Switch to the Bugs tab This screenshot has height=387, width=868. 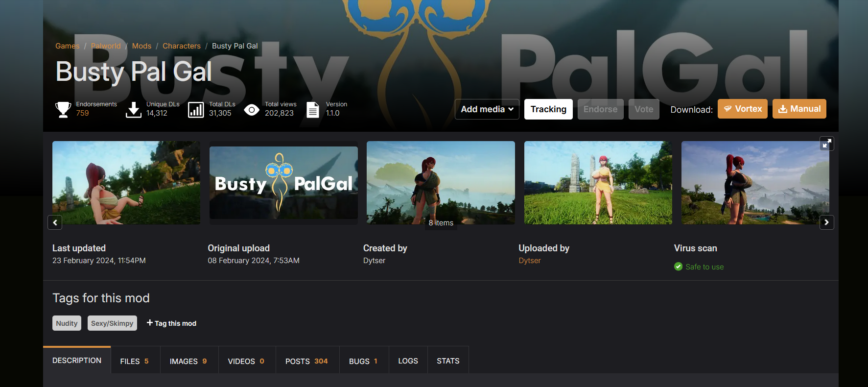(364, 361)
